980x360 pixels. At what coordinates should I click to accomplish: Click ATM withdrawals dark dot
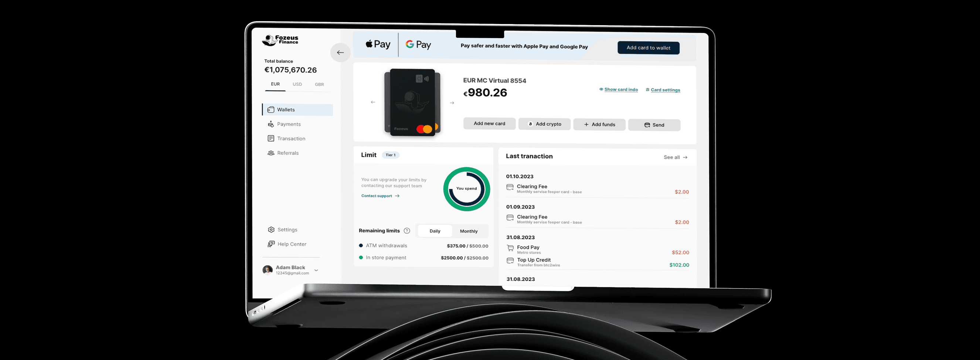pos(361,246)
